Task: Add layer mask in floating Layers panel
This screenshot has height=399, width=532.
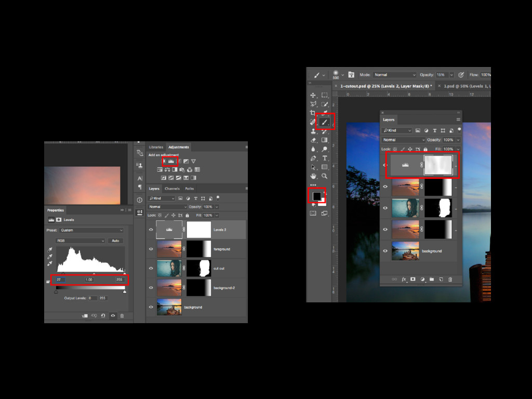Action: pos(413,279)
